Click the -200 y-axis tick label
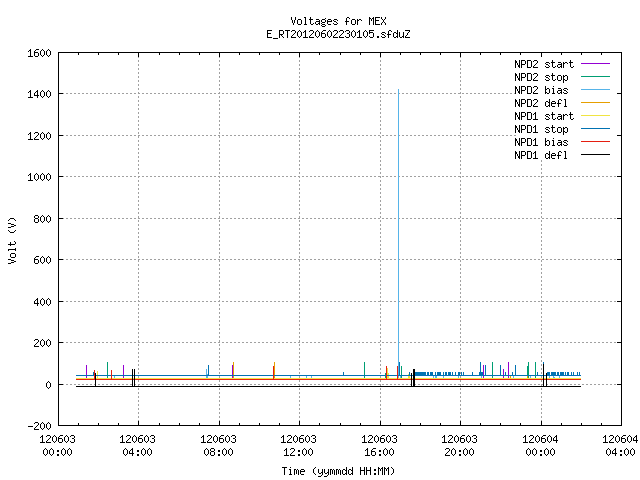Image resolution: width=640 pixels, height=480 pixels. (x=39, y=426)
